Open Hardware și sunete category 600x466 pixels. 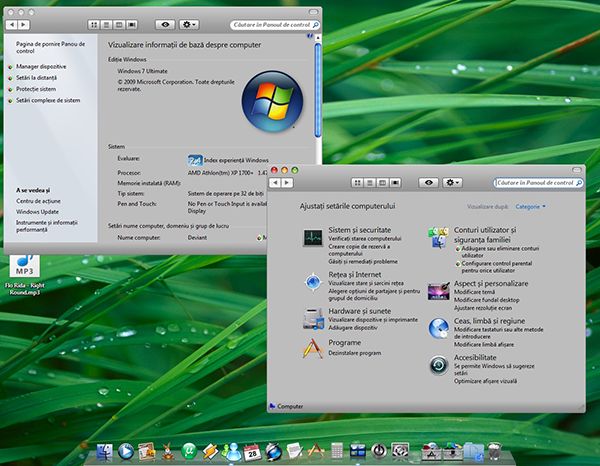[360, 311]
